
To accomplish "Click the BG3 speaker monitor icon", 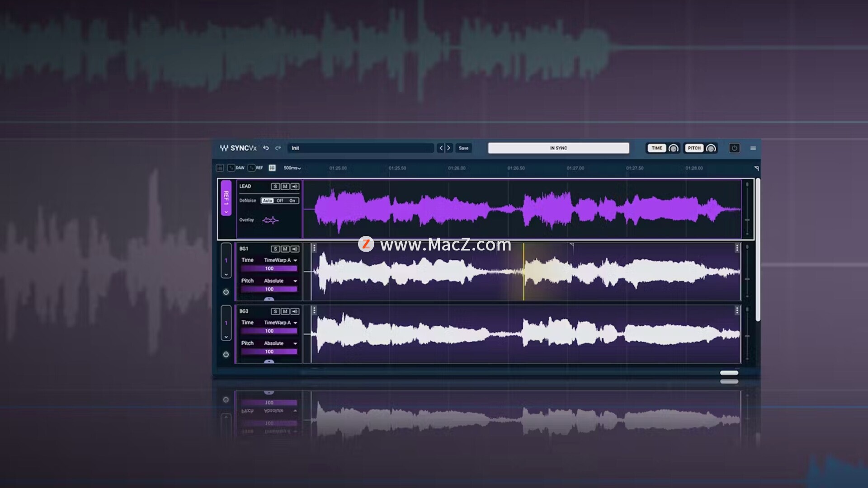I will click(x=295, y=311).
